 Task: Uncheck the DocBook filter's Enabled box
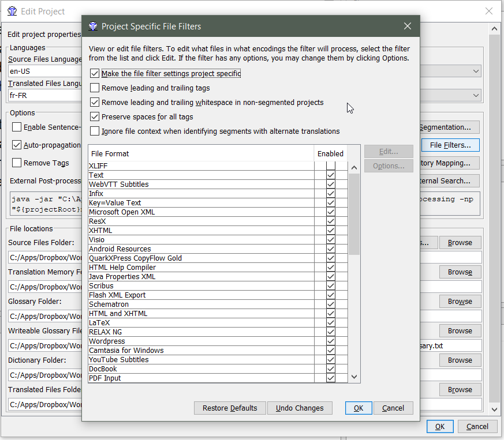click(x=330, y=368)
